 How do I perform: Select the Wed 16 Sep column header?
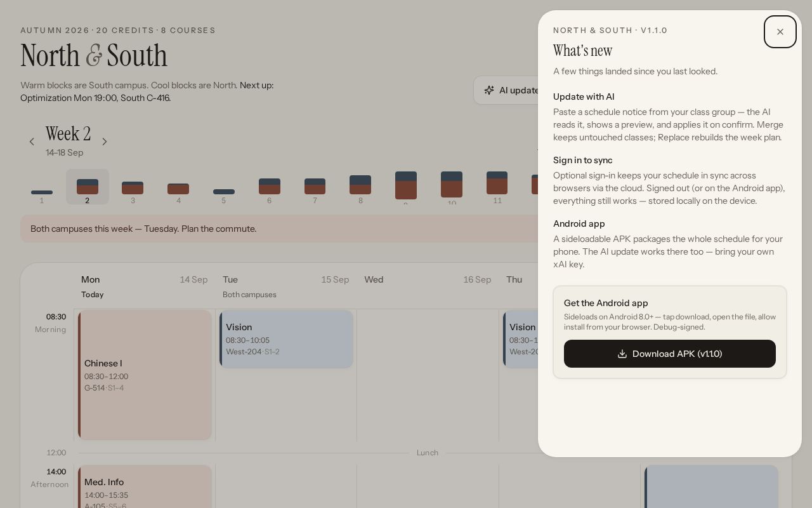coord(428,279)
